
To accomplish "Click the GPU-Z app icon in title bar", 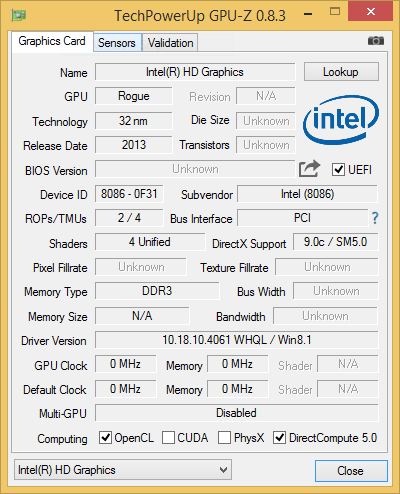I will [x=18, y=15].
